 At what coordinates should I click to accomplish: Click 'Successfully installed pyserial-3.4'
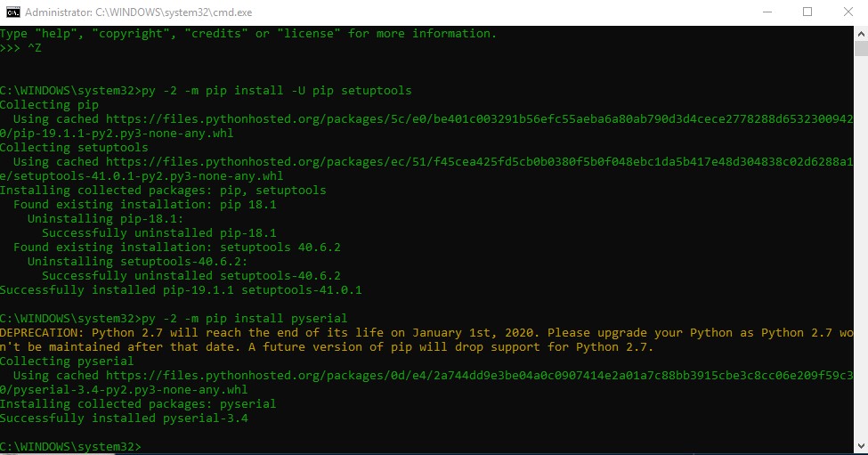point(124,418)
